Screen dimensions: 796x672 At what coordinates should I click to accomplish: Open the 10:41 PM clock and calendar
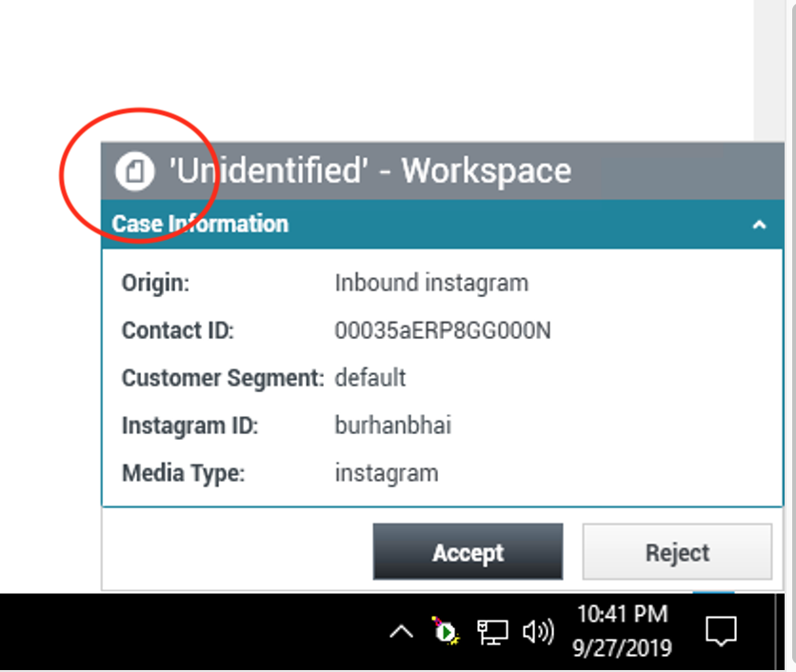(623, 631)
